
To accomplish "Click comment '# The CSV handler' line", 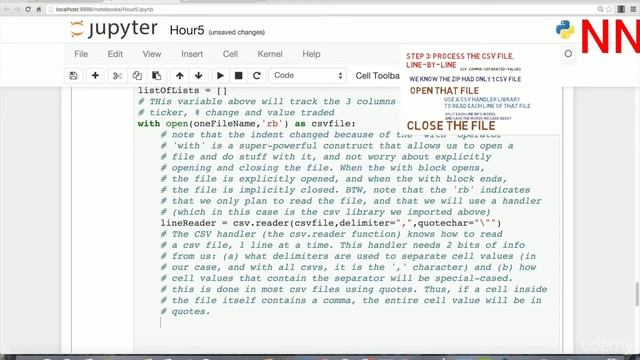I will (331, 234).
